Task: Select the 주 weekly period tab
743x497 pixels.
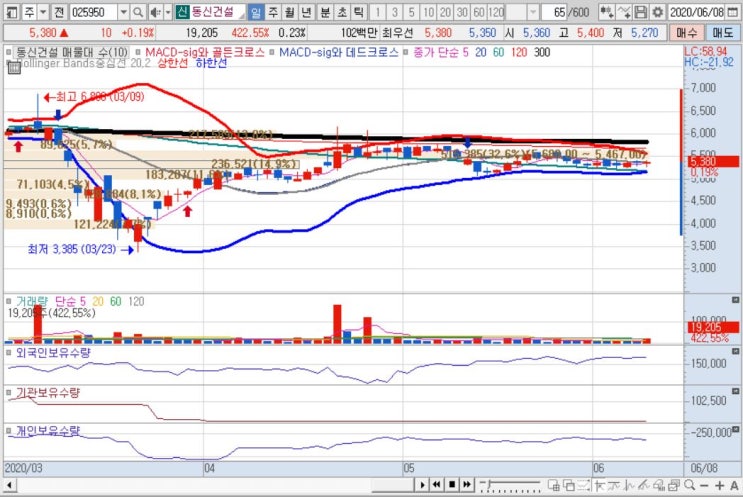Action: (x=273, y=12)
